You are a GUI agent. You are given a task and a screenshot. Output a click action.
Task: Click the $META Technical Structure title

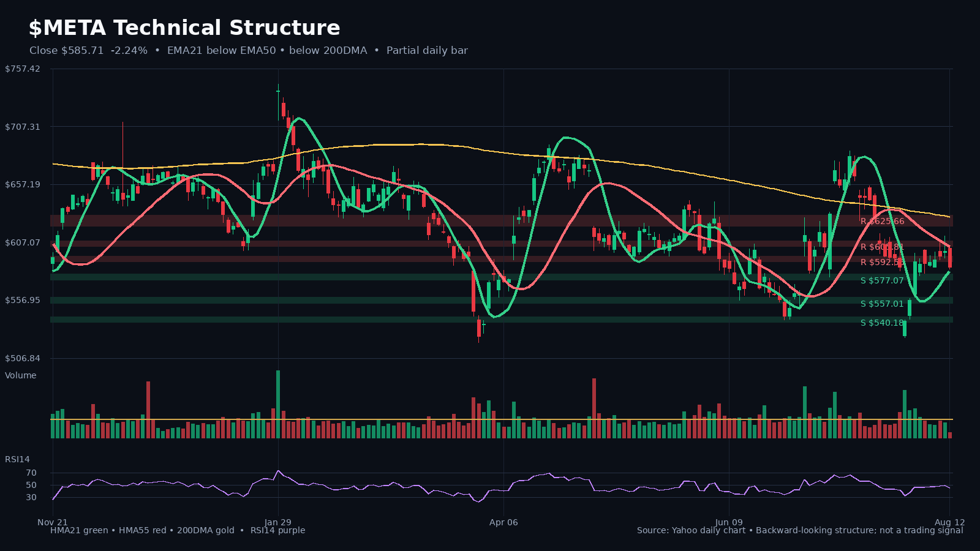[x=184, y=28]
